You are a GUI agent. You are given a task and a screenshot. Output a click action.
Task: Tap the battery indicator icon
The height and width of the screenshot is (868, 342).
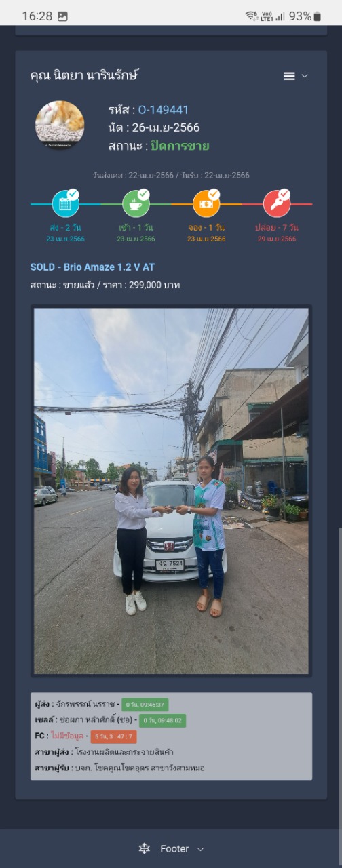(317, 16)
